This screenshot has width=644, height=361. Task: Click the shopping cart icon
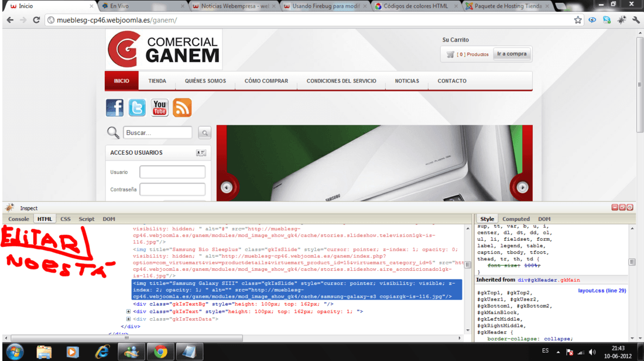pos(451,55)
